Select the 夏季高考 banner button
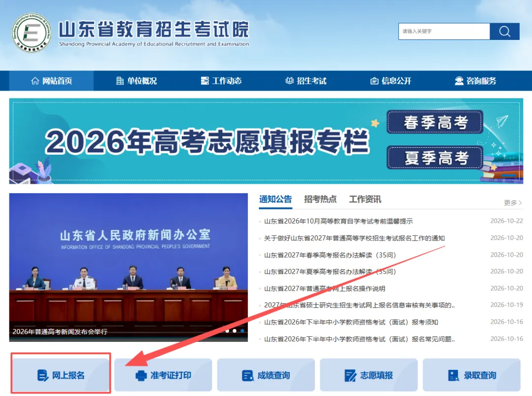Screen dimensions: 532x396 point(434,158)
